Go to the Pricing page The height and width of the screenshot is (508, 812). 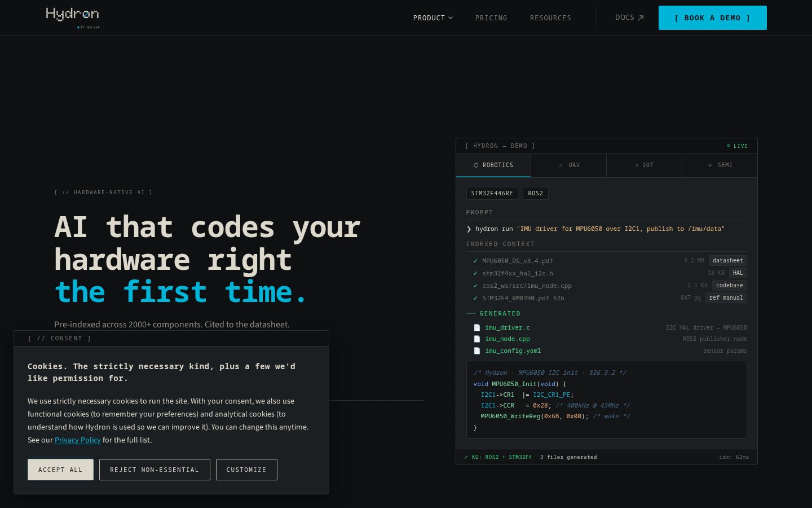[x=491, y=18]
